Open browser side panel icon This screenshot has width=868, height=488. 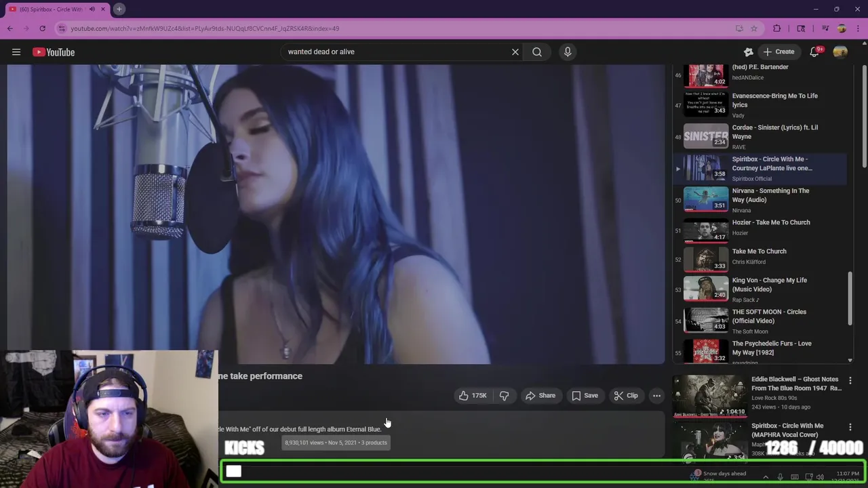pyautogui.click(x=801, y=28)
